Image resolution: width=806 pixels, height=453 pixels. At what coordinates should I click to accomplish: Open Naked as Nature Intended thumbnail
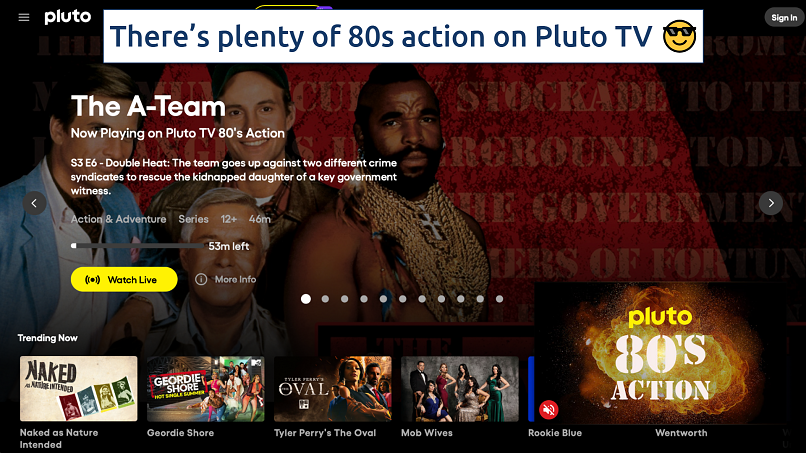[x=79, y=389]
